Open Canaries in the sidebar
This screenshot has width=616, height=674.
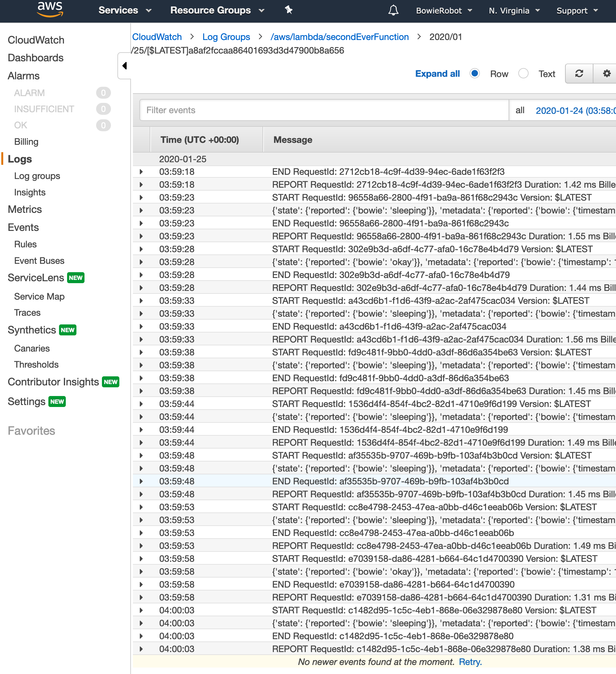(x=32, y=348)
